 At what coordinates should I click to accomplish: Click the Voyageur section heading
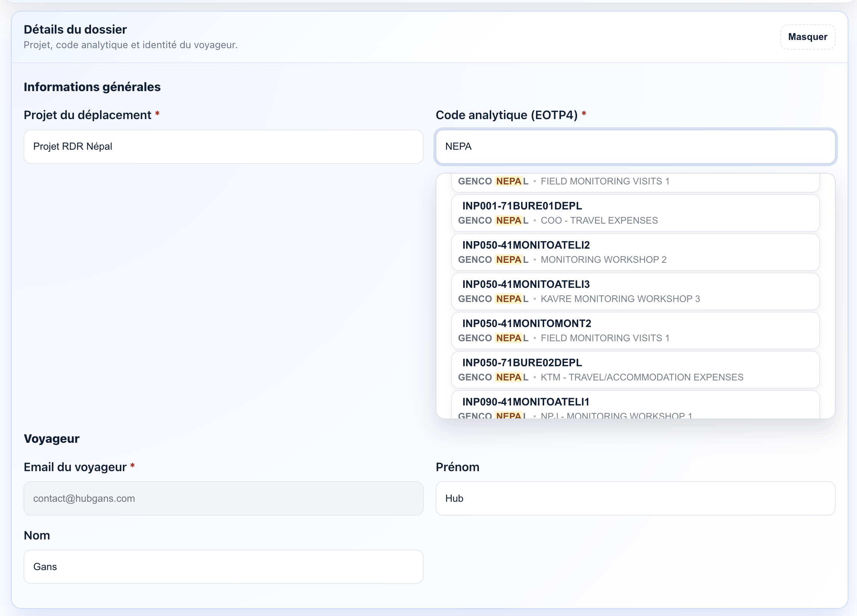click(x=52, y=438)
